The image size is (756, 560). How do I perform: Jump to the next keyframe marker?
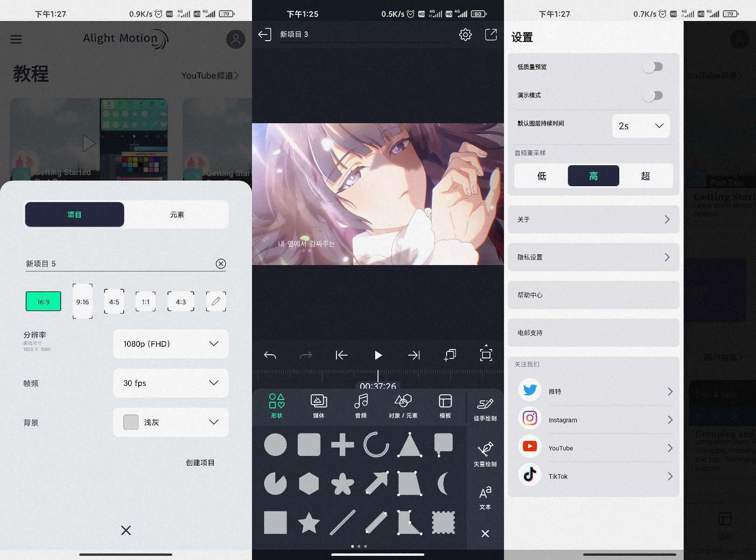pos(414,355)
